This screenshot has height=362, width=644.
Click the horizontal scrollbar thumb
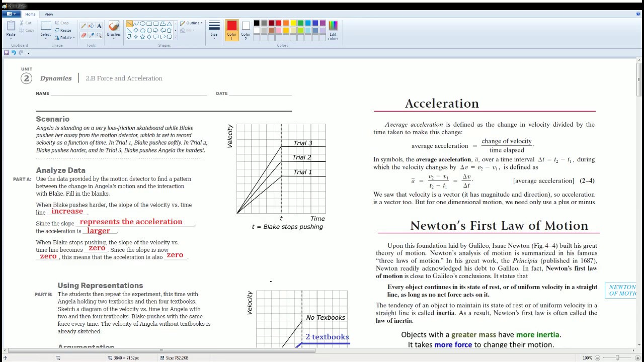point(162,350)
